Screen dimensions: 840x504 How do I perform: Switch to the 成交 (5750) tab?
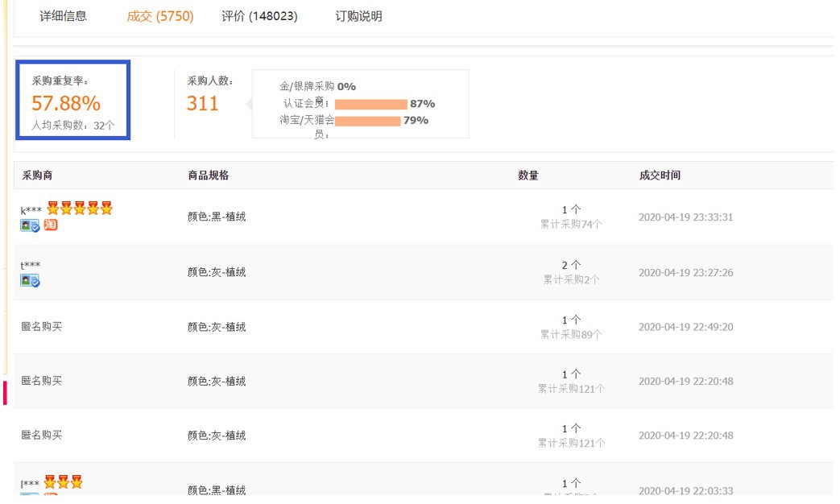tap(160, 16)
